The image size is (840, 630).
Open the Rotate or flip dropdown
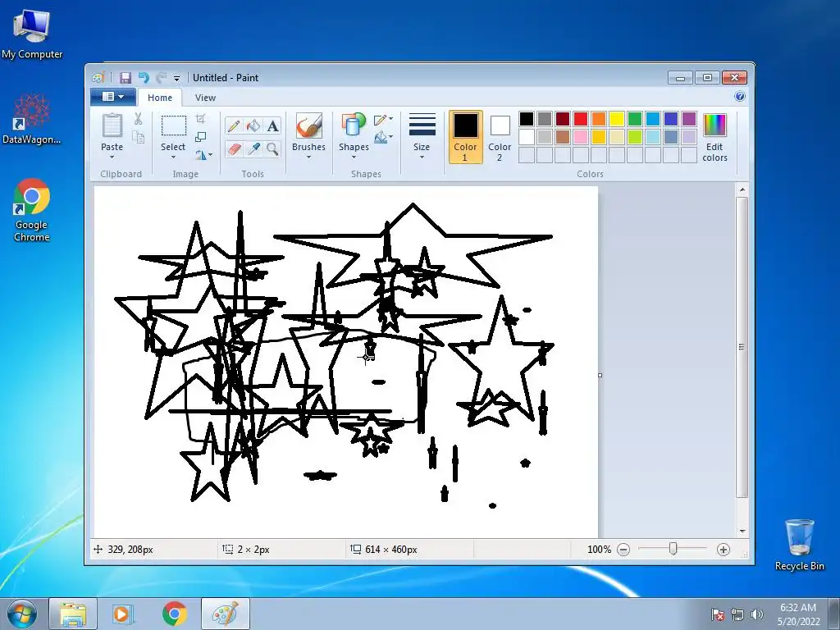coord(203,155)
